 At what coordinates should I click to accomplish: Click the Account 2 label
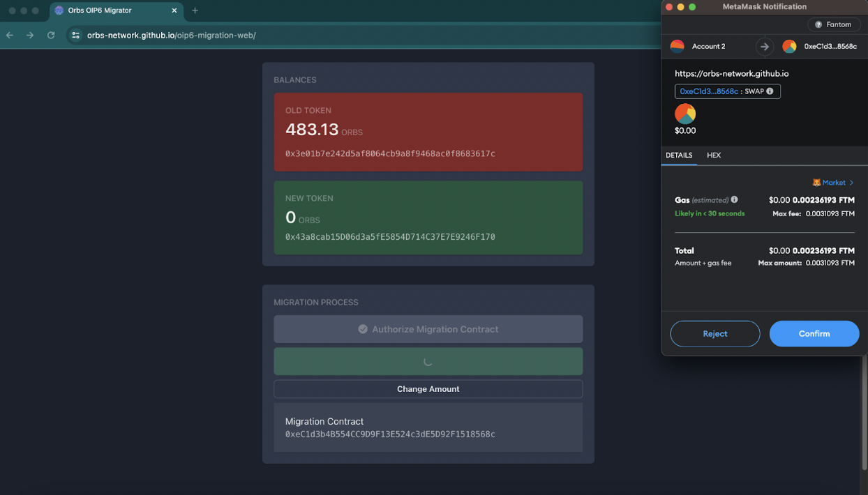pyautogui.click(x=708, y=47)
